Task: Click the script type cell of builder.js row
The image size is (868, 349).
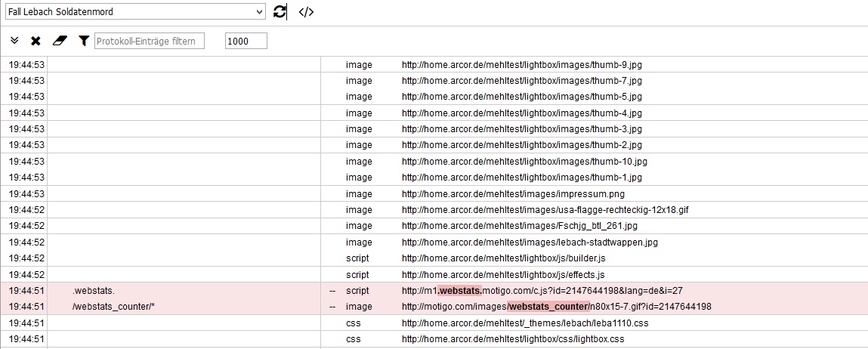Action: click(357, 258)
